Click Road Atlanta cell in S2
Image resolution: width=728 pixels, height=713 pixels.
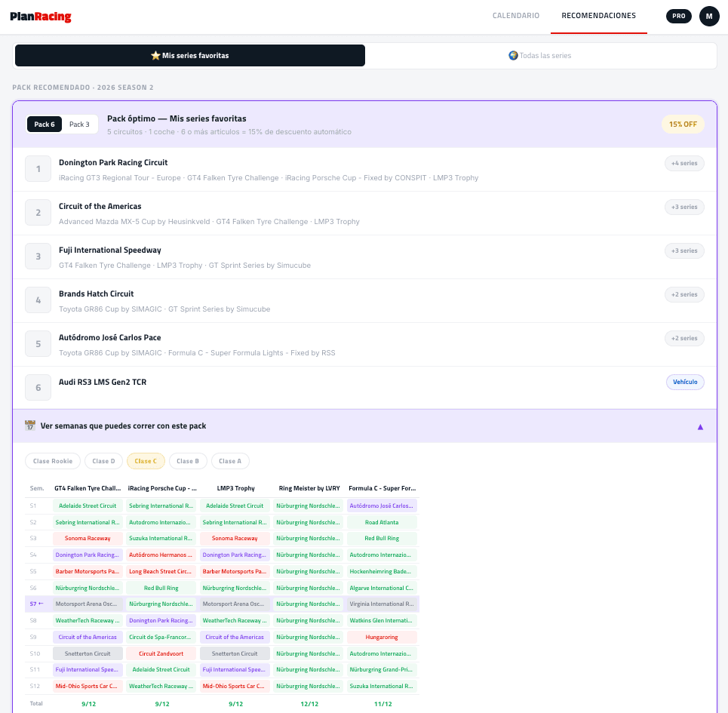382,522
